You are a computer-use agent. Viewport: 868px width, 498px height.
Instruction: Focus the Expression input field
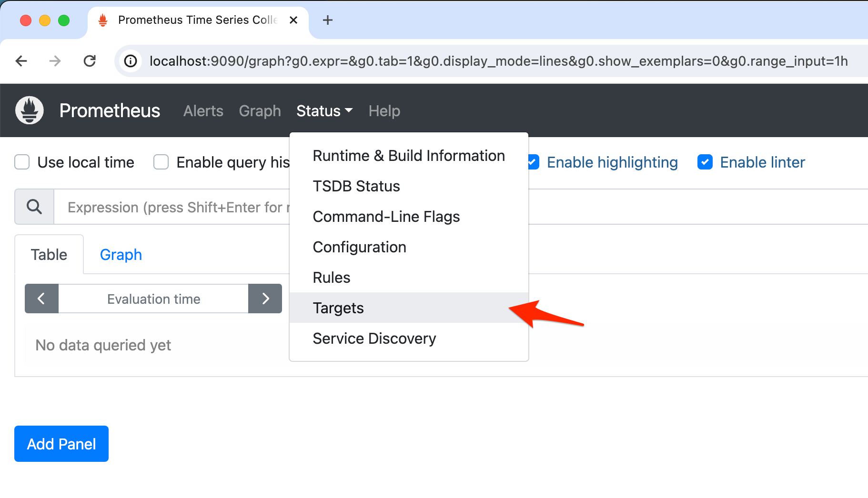(x=172, y=207)
